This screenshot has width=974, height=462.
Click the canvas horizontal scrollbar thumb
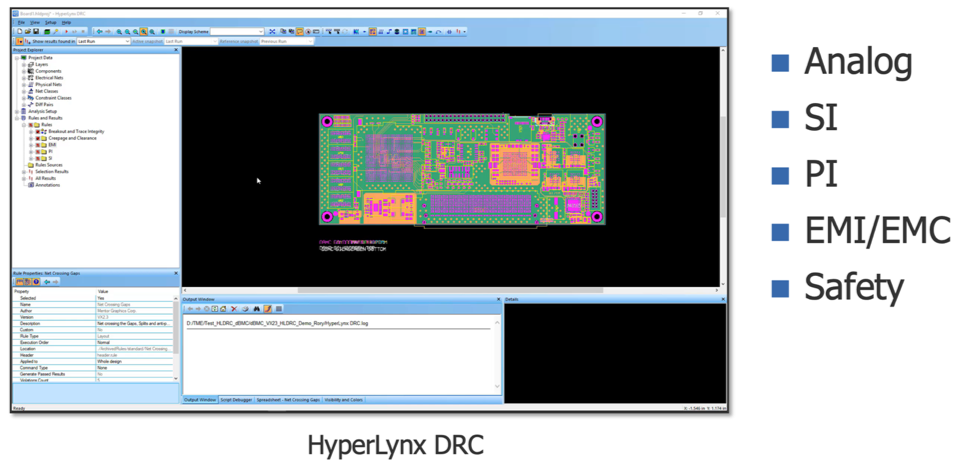point(450,290)
